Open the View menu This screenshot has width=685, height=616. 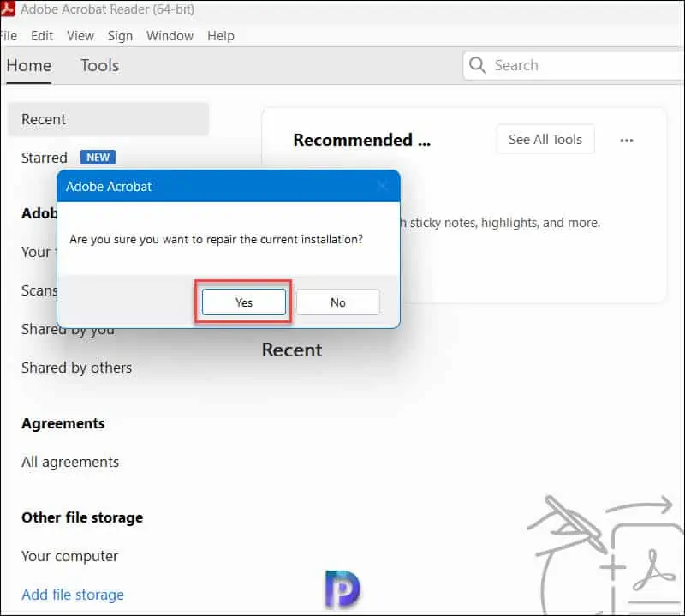tap(80, 35)
